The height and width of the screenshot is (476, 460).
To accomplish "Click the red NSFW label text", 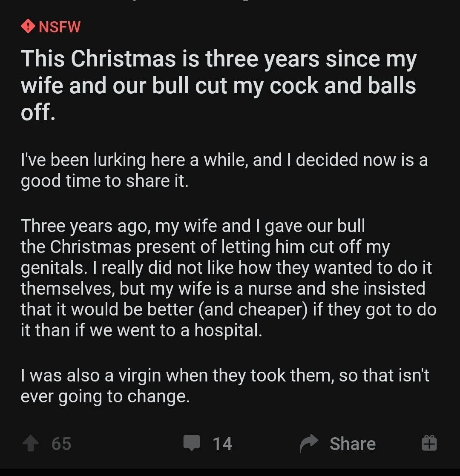I will click(60, 27).
